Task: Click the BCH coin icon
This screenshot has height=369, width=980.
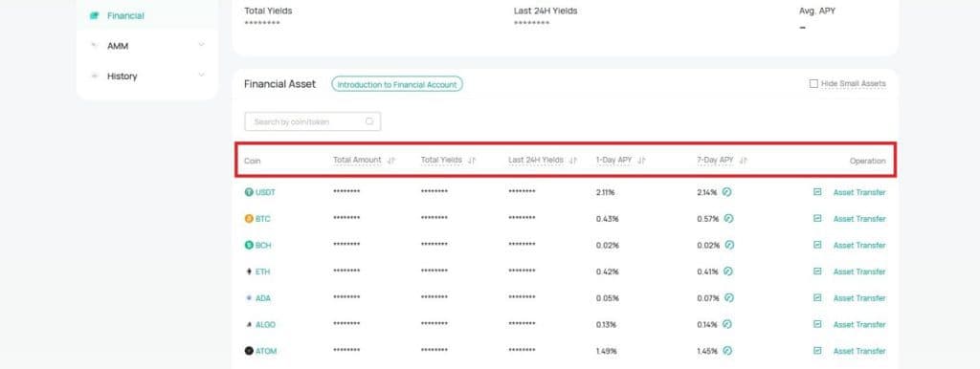Action: coord(249,246)
